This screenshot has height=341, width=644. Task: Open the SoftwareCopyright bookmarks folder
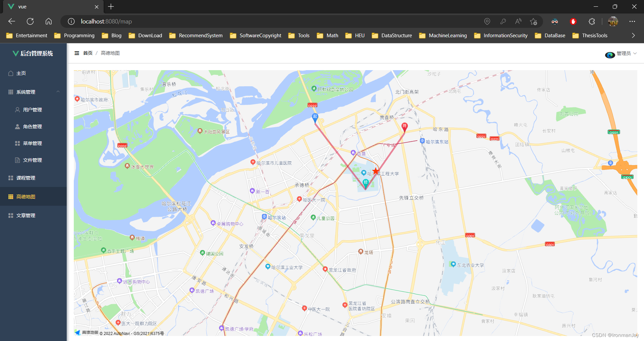256,36
